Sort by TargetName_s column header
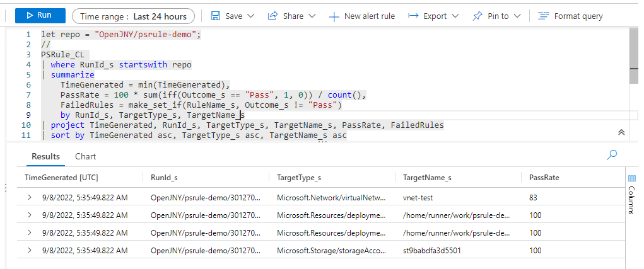Viewport: 644px width, 269px height. click(x=427, y=178)
